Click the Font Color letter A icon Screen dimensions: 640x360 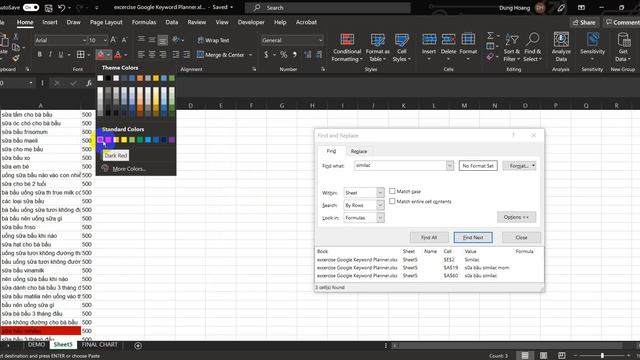pos(118,54)
